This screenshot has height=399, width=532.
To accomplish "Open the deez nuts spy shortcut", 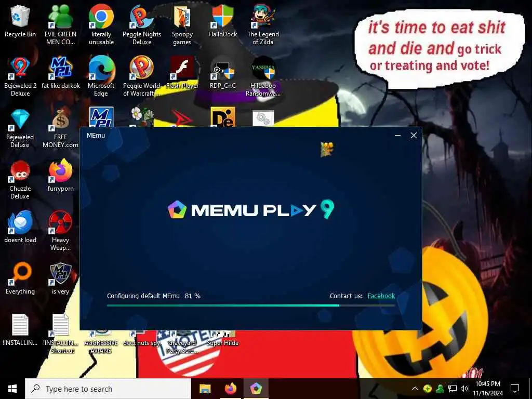I will coord(141,339).
